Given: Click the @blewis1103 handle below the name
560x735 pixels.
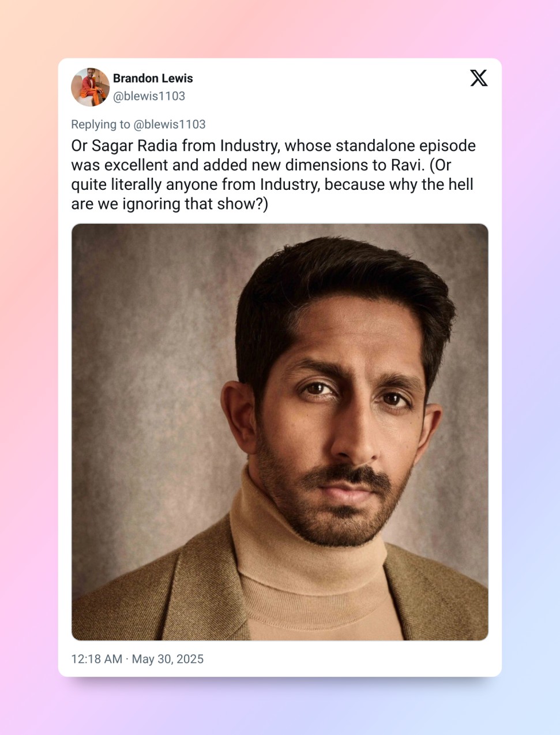Looking at the screenshot, I should pyautogui.click(x=149, y=96).
